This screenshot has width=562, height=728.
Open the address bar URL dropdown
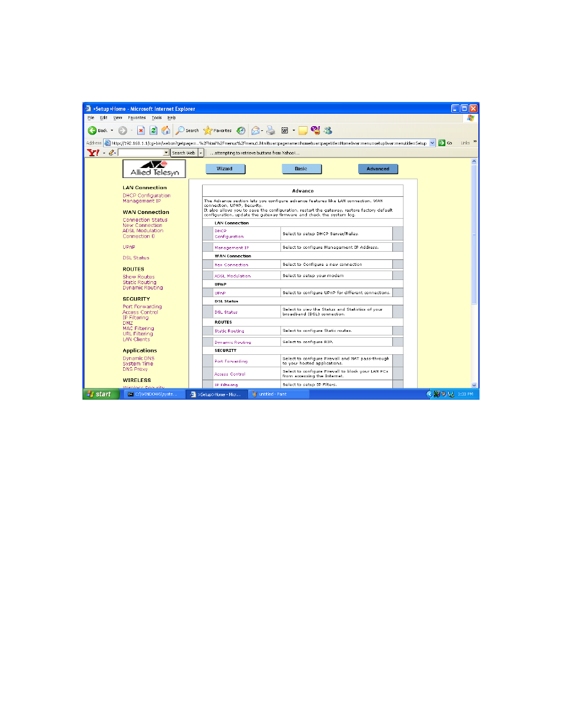[x=432, y=143]
